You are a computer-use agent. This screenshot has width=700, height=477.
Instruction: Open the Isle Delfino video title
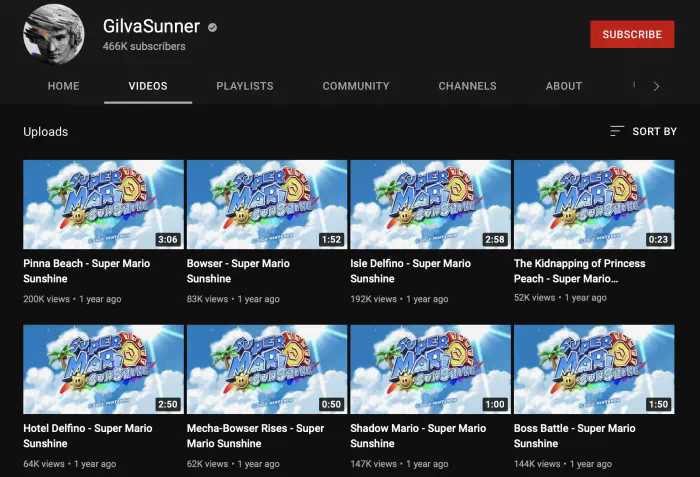click(411, 271)
